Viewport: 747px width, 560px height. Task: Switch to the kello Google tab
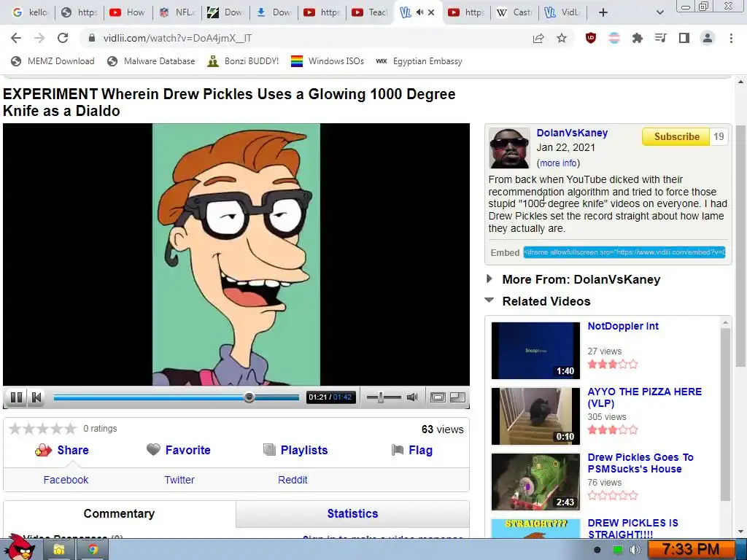coord(31,12)
